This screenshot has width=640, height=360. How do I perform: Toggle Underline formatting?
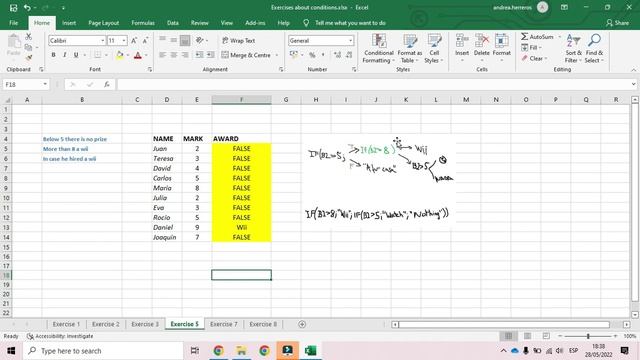pyautogui.click(x=76, y=55)
